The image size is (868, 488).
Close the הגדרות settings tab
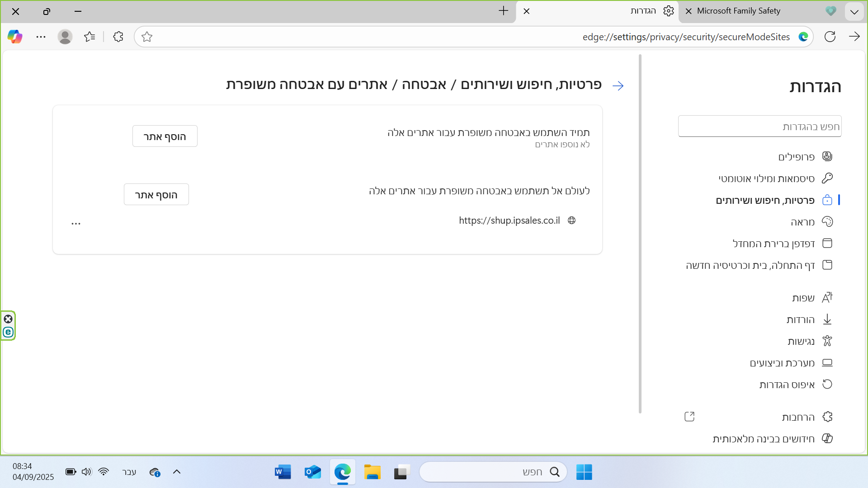[x=526, y=11]
